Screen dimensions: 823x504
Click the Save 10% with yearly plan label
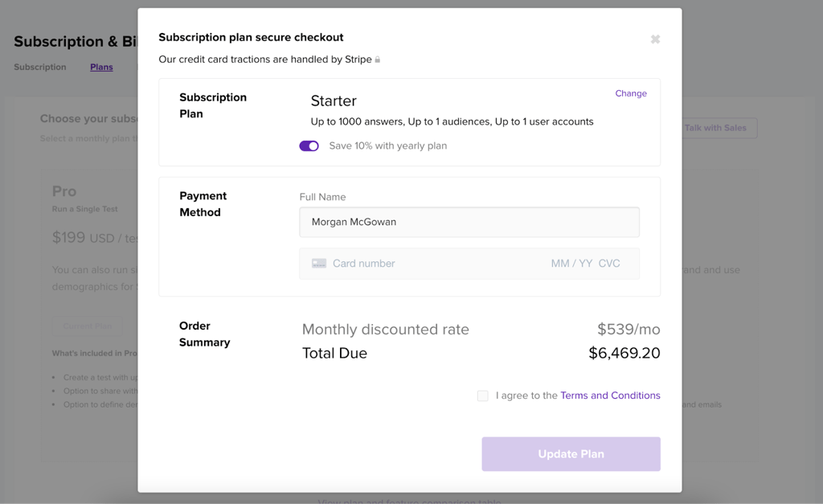click(388, 146)
